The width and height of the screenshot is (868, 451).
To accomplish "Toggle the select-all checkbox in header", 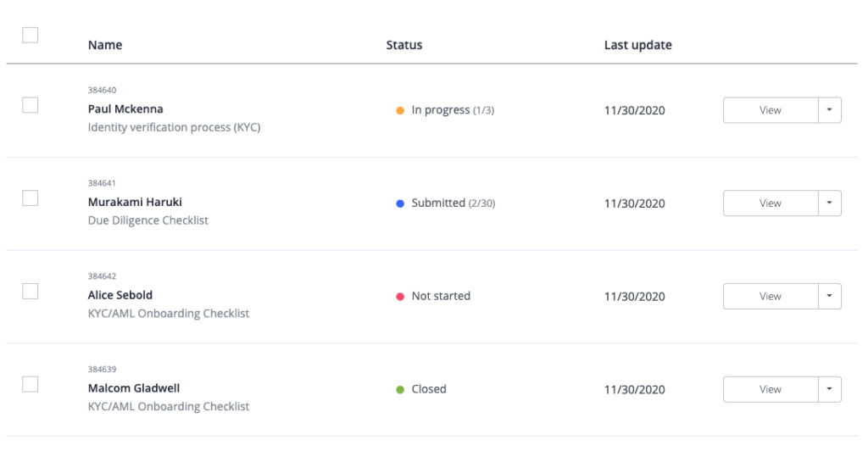I will 31,36.
